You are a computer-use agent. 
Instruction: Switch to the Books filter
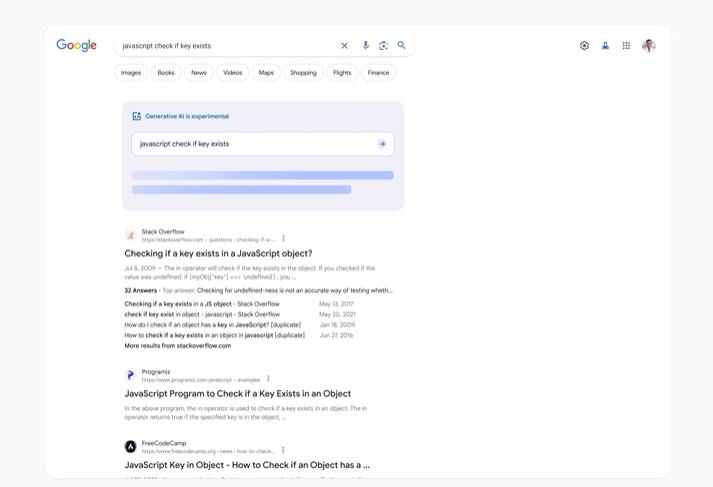coord(166,73)
